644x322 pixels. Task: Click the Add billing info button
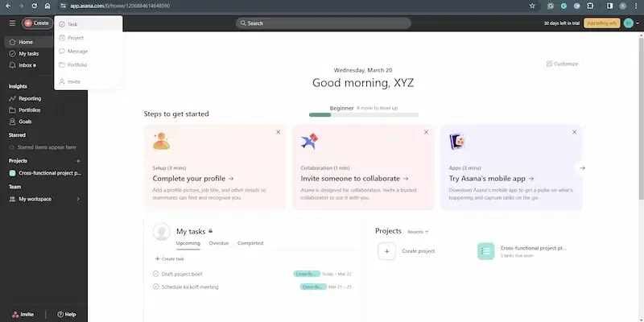pyautogui.click(x=601, y=23)
